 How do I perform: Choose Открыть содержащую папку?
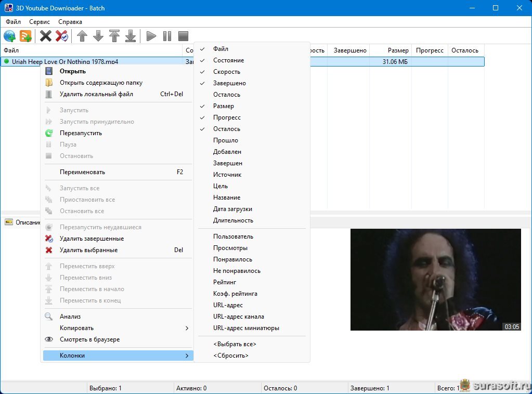pos(118,83)
